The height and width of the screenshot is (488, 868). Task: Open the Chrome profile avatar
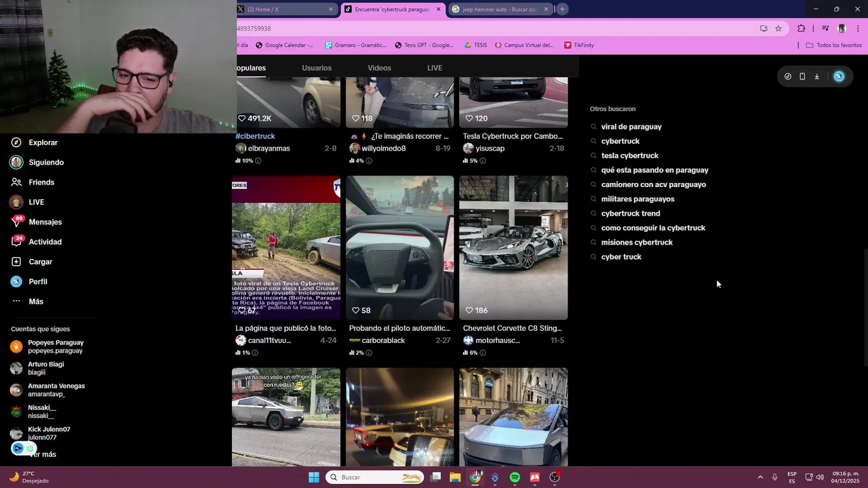click(842, 28)
